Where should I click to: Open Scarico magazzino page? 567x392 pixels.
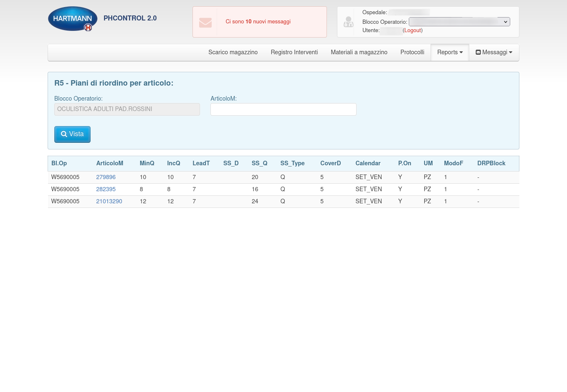[x=233, y=53]
